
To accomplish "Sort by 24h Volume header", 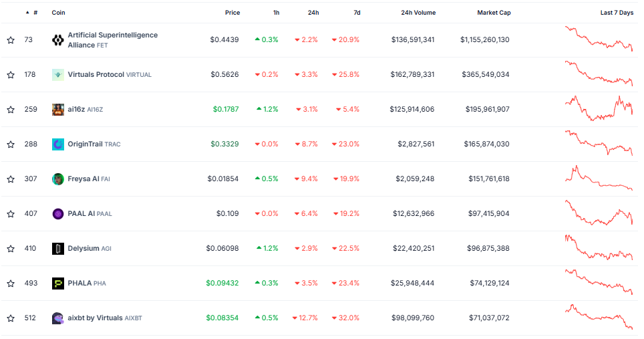I will tap(418, 13).
